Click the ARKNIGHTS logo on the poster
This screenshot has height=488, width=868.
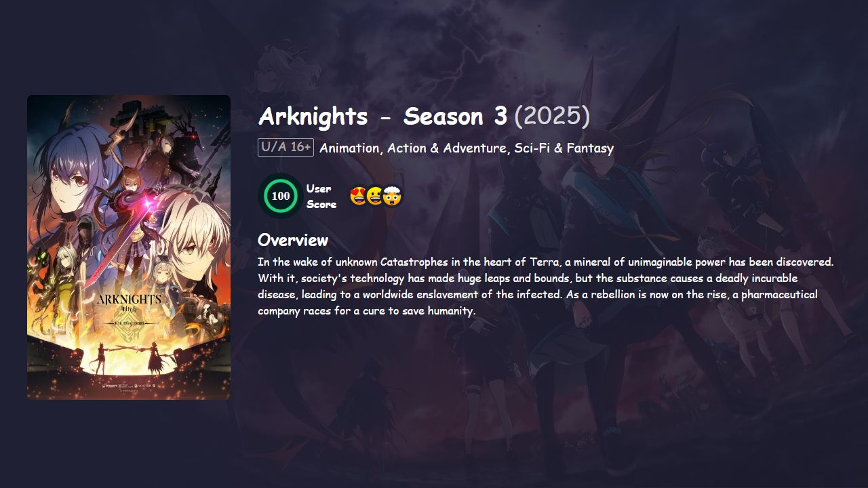pyautogui.click(x=129, y=299)
